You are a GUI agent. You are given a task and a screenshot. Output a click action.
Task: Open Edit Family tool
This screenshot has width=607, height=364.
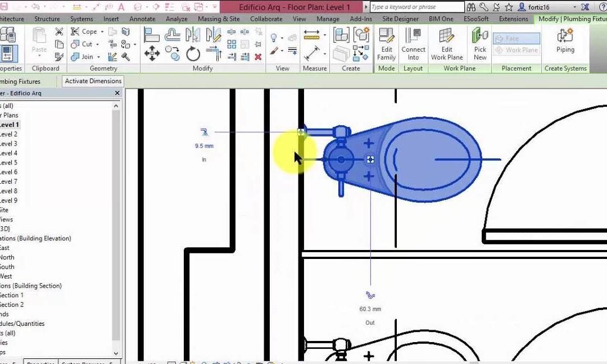tap(386, 44)
